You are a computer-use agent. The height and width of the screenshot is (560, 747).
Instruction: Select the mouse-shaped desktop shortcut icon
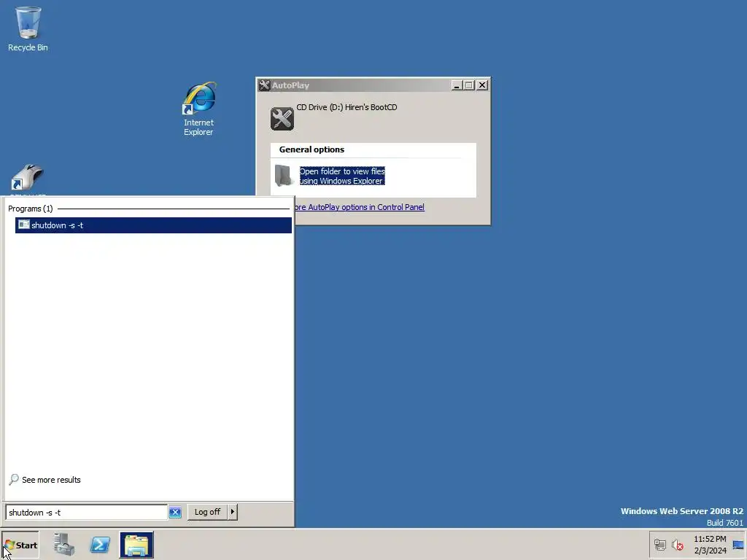point(27,179)
